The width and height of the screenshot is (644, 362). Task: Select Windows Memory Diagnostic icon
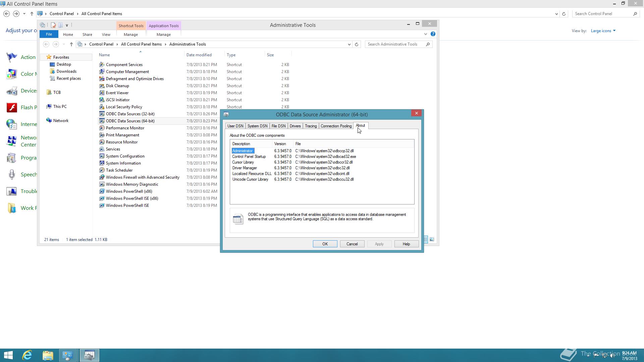pos(102,184)
